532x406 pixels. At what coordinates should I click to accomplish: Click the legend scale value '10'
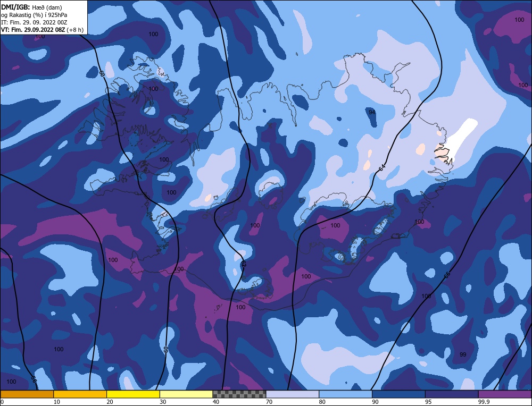57,402
